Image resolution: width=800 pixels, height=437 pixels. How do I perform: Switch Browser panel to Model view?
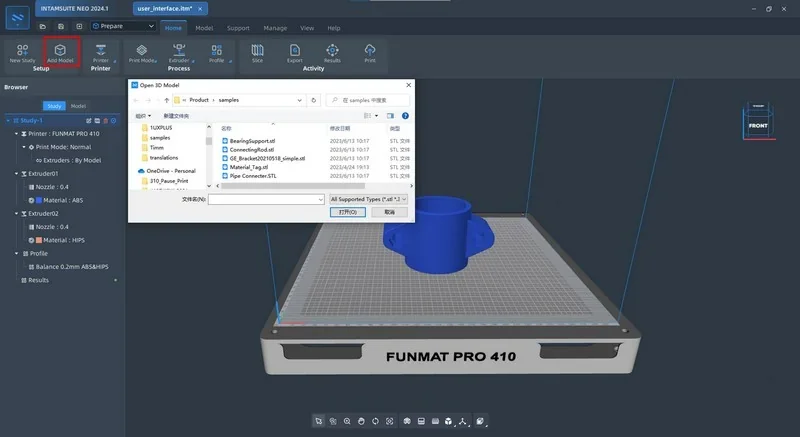78,106
